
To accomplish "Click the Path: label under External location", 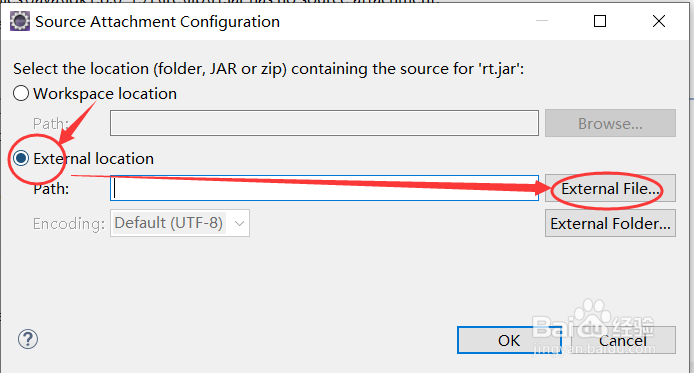I will tap(51, 189).
